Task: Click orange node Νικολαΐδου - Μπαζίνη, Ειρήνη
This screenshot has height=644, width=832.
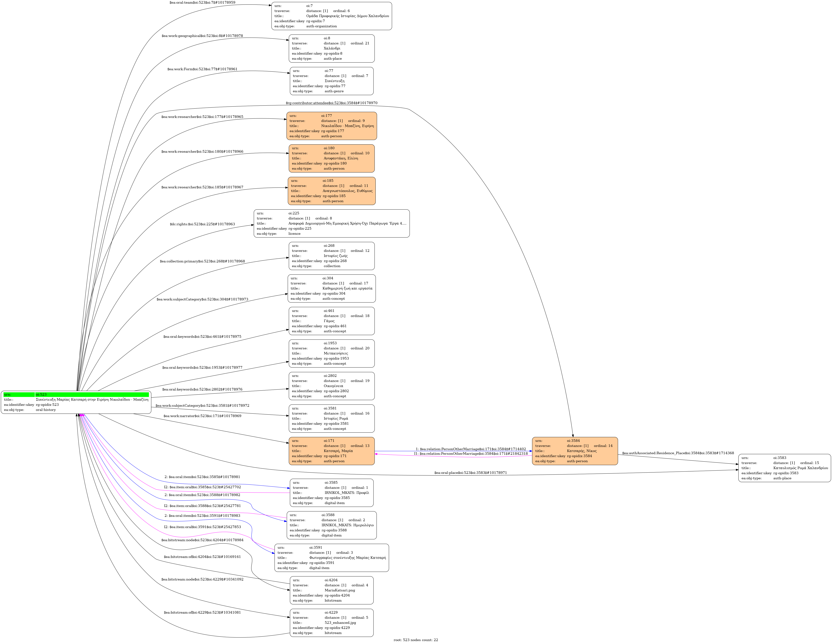Action: [331, 126]
